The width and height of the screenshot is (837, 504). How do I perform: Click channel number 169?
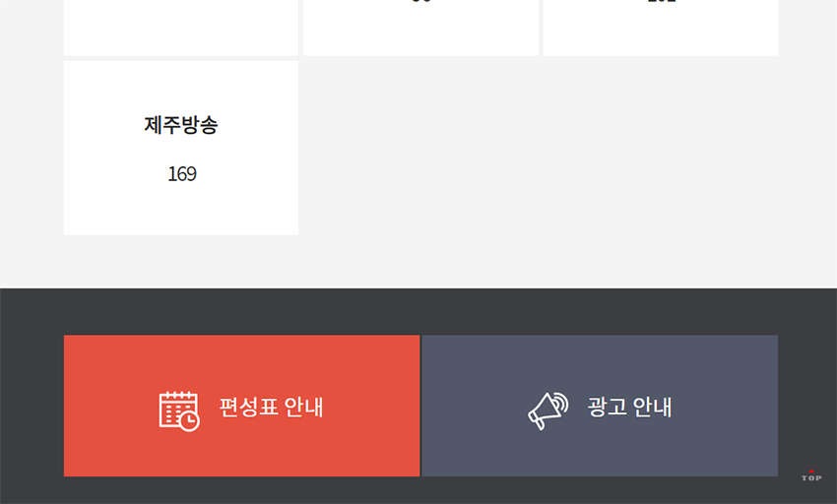[x=182, y=174]
